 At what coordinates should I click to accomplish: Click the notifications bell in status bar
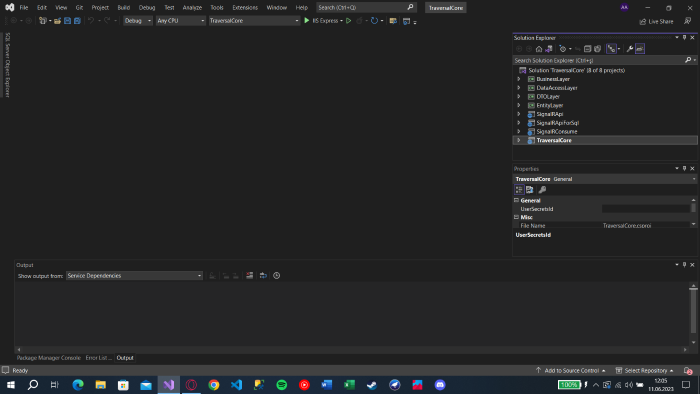[688, 370]
